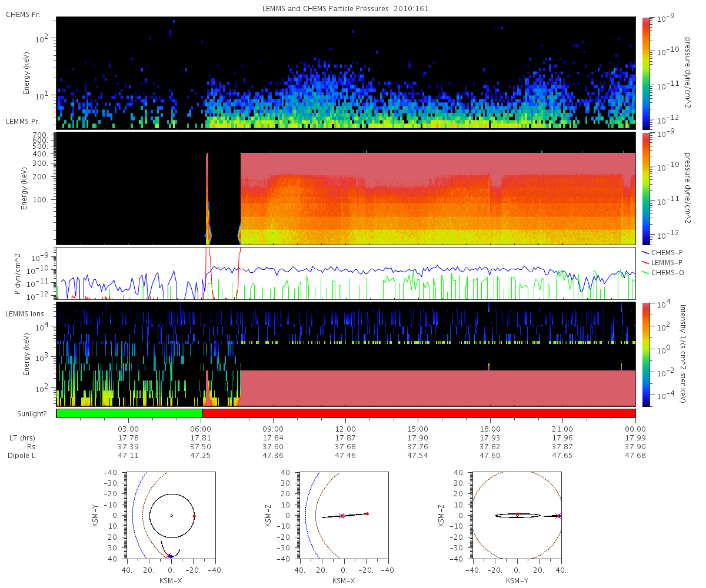Open the KSM-Y versus KSM-Z orbit plot
This screenshot has width=706, height=588.
(x=517, y=516)
